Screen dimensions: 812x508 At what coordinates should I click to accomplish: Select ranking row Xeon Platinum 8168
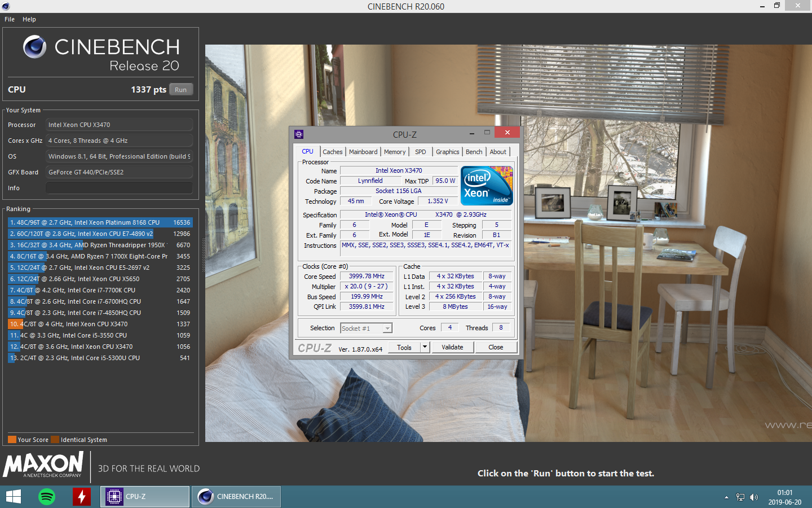tap(100, 222)
